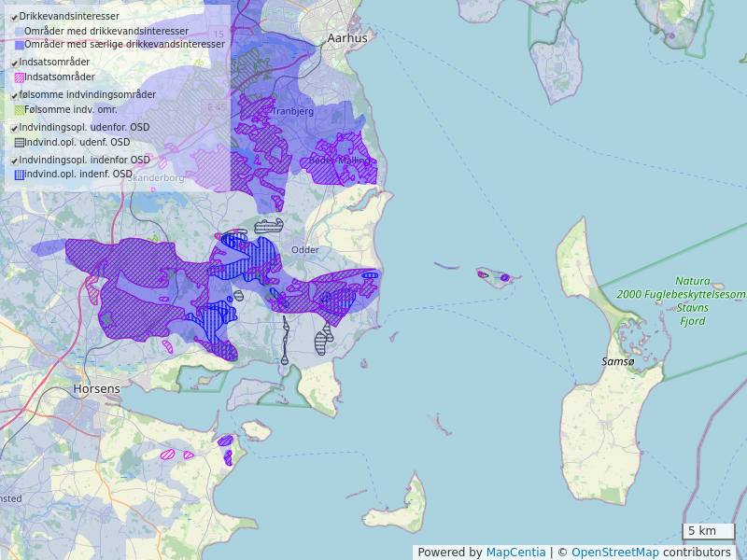Click the Samsø island label
Image resolution: width=747 pixels, height=560 pixels.
point(617,361)
